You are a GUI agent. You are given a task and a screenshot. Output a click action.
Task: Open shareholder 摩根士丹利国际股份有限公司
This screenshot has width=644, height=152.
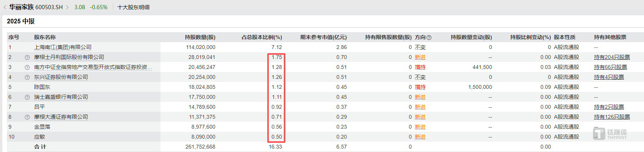(69, 57)
